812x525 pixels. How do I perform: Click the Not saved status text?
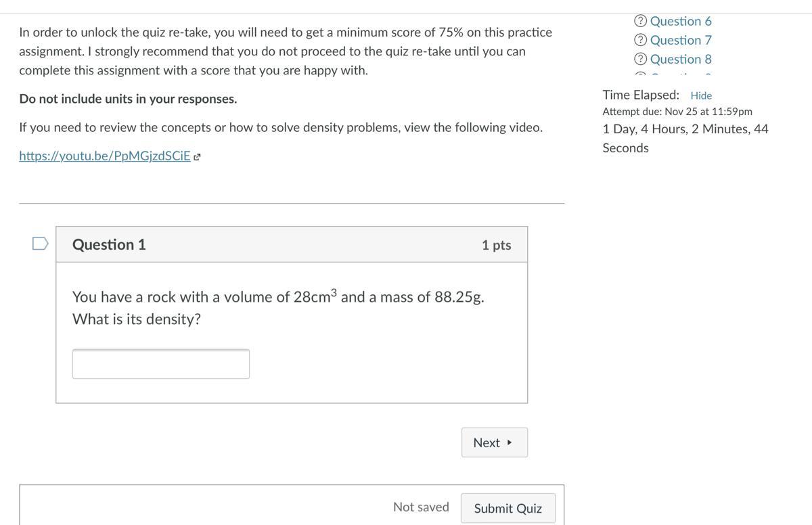[x=421, y=507]
